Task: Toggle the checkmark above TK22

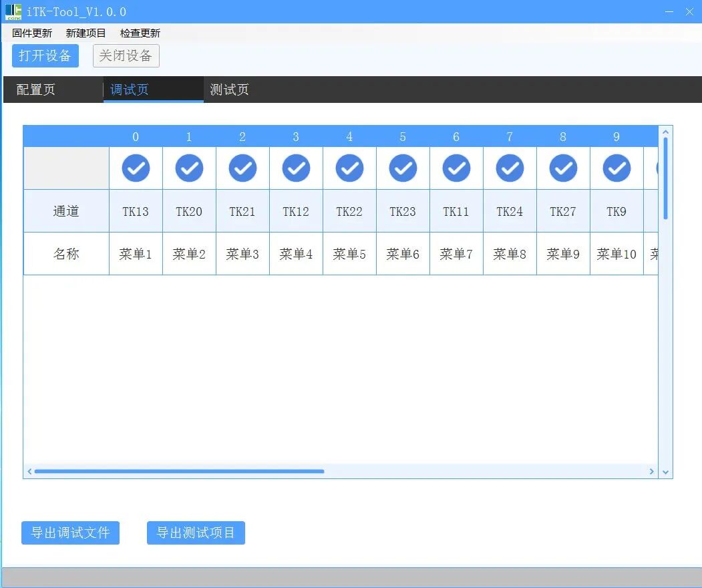Action: 349,168
